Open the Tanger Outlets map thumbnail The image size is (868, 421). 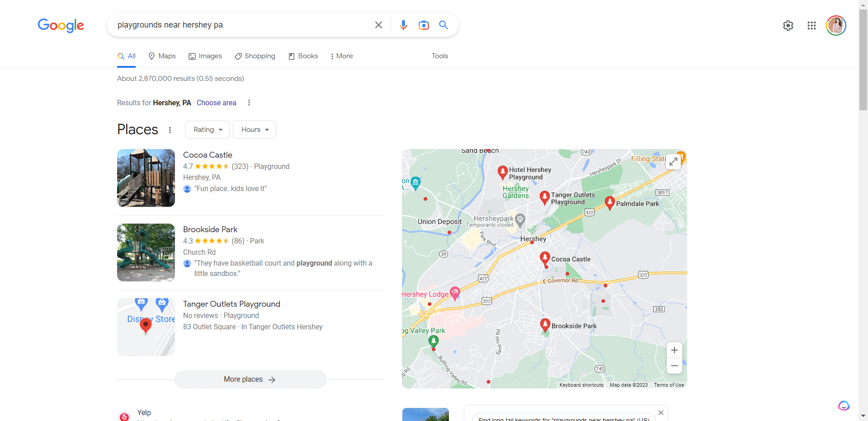[146, 327]
